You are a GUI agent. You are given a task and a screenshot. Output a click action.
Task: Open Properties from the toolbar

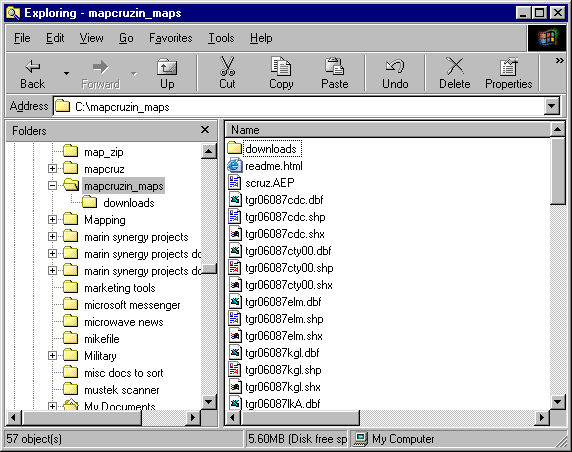[509, 74]
